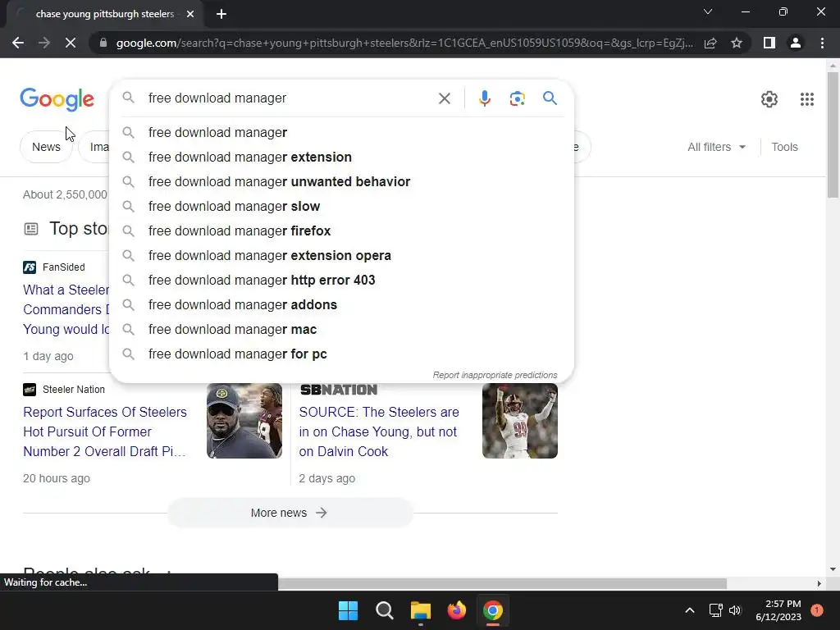Click Report inappropriate predictions
Image resolution: width=840 pixels, height=630 pixels.
[x=495, y=375]
